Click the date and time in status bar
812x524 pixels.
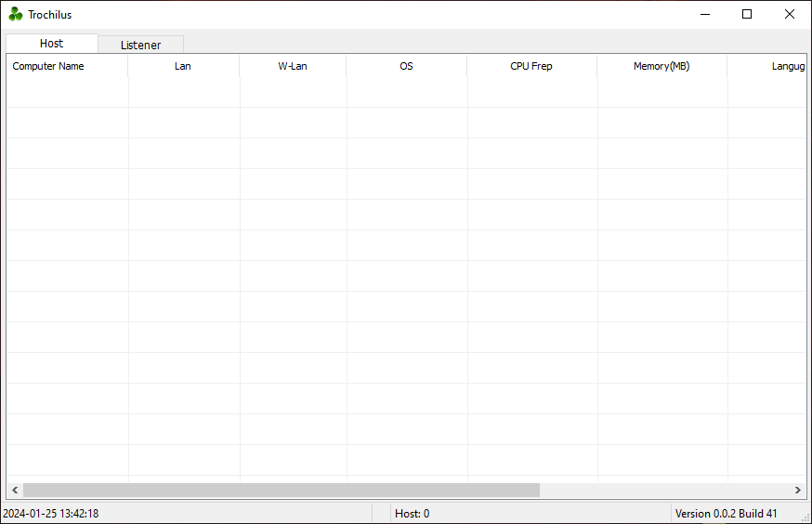coord(51,514)
